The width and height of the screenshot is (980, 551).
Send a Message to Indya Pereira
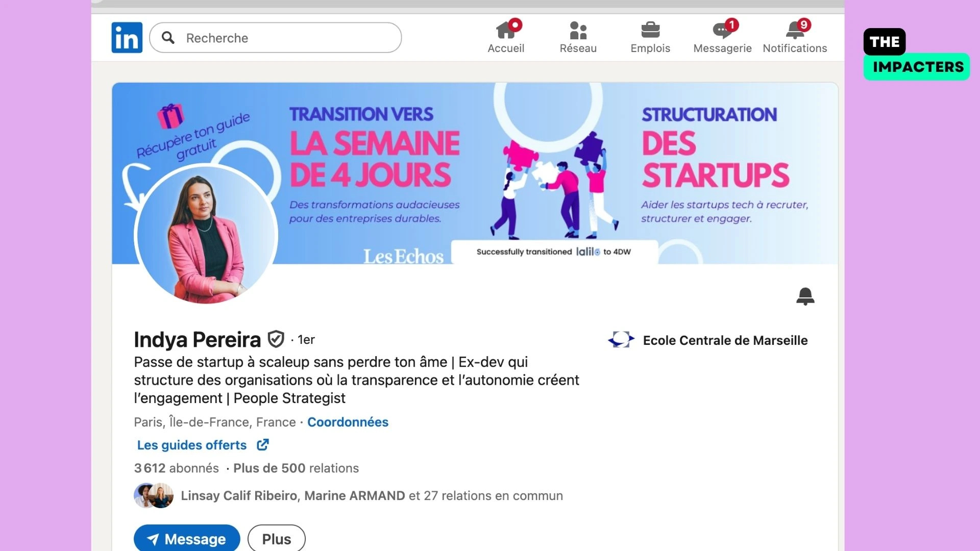(187, 538)
